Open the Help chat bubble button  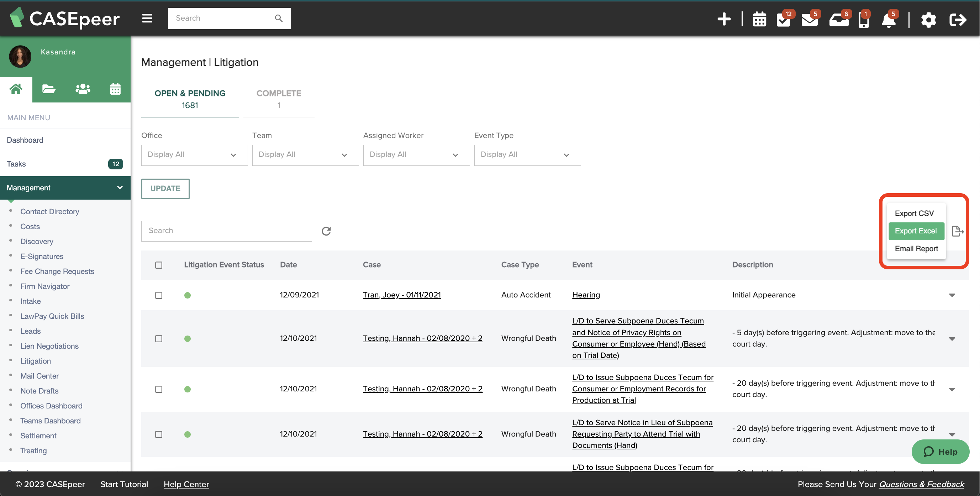940,452
